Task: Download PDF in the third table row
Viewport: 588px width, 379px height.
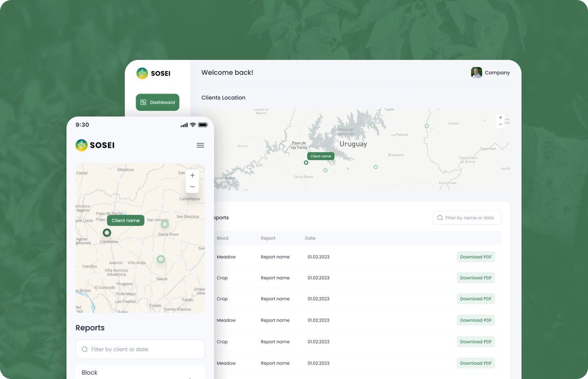Action: coord(476,299)
